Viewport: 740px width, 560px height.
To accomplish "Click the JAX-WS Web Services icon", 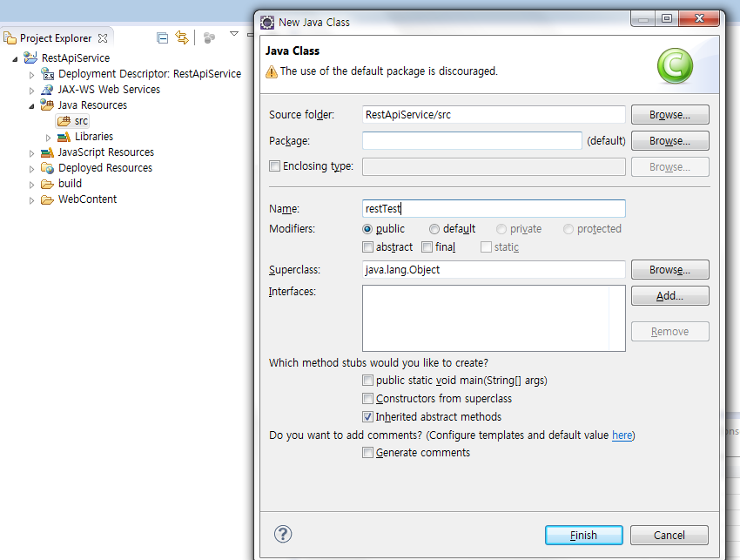I will coord(49,90).
